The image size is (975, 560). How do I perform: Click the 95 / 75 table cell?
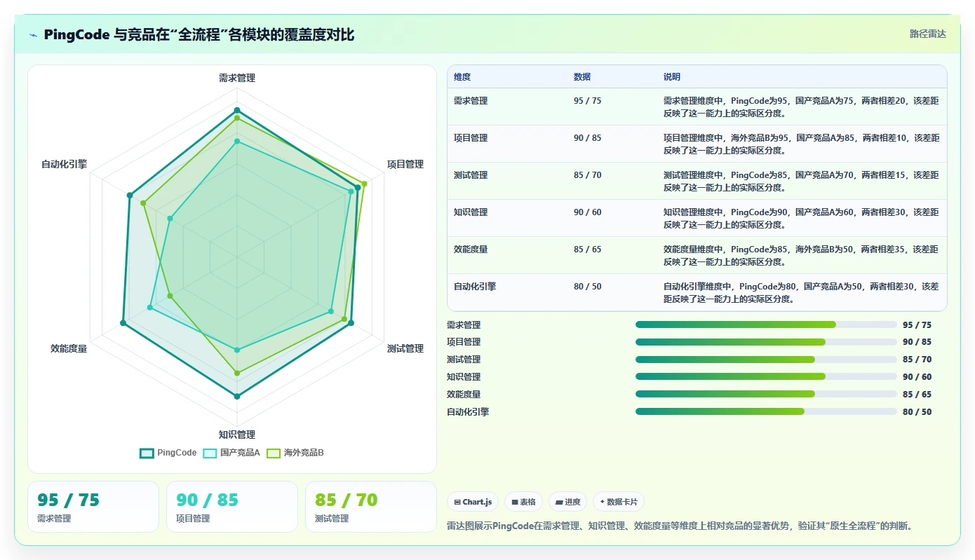[x=587, y=101]
